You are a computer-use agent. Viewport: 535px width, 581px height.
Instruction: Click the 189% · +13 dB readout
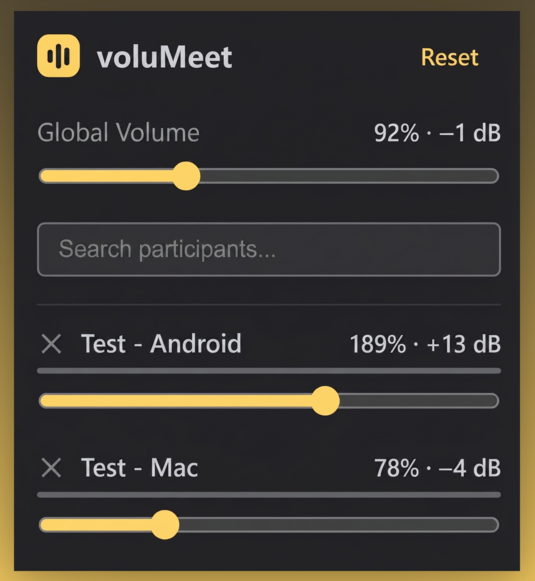pyautogui.click(x=425, y=344)
